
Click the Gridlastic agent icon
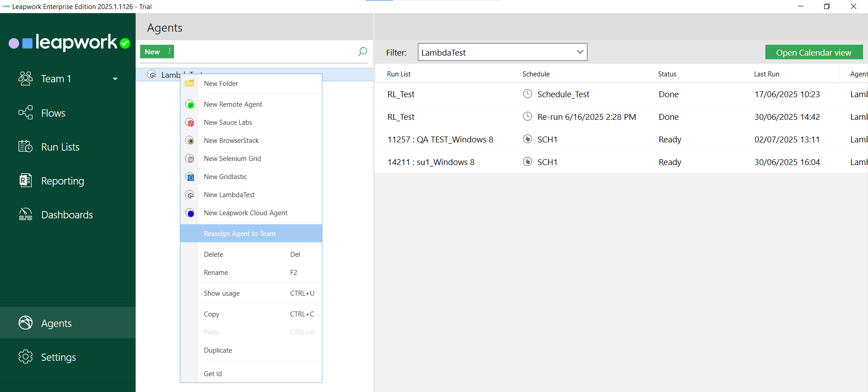coord(190,177)
